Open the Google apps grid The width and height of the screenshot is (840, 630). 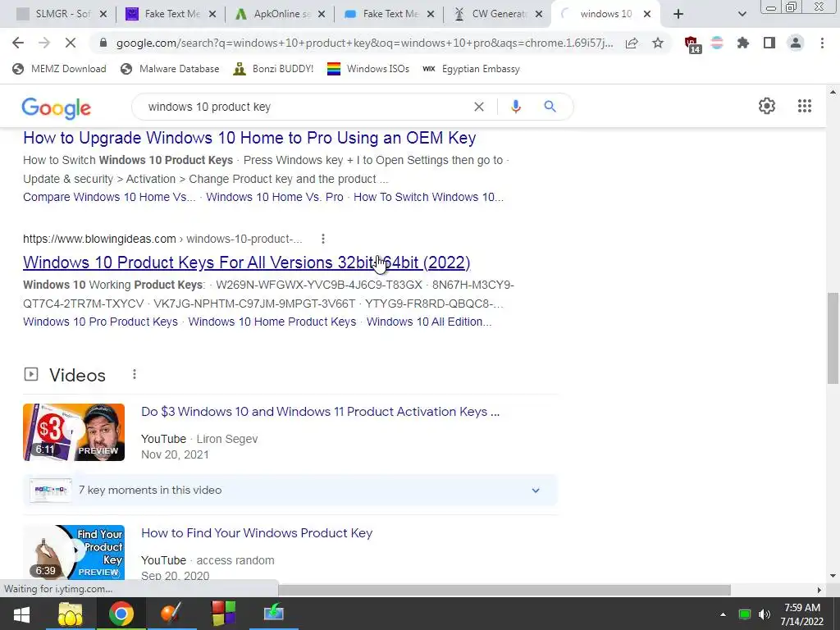pyautogui.click(x=804, y=106)
